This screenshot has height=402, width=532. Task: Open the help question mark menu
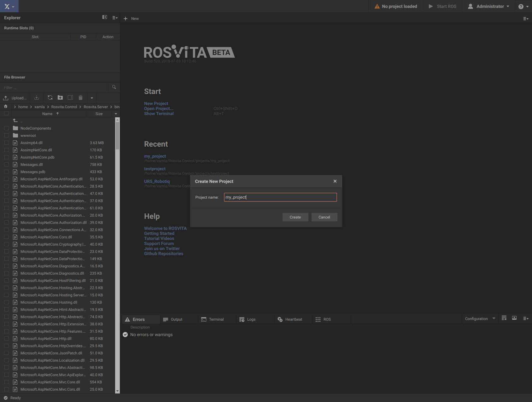[x=523, y=6]
